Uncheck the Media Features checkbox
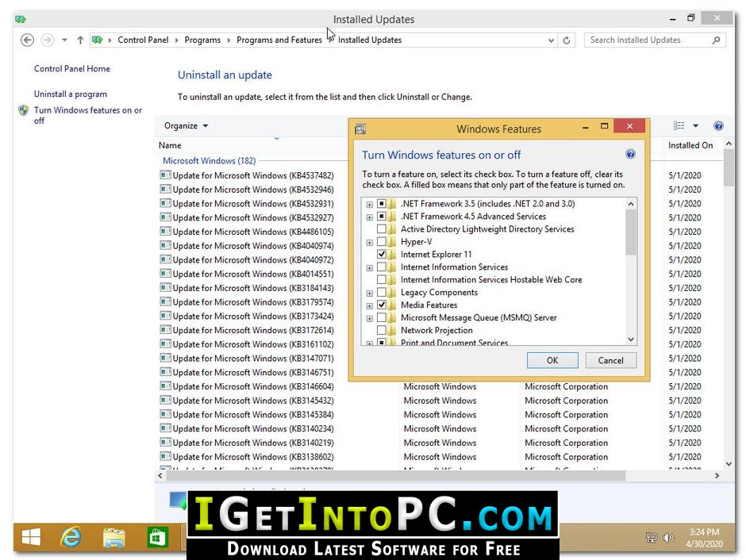Viewport: 746px width, 560px height. pyautogui.click(x=382, y=305)
